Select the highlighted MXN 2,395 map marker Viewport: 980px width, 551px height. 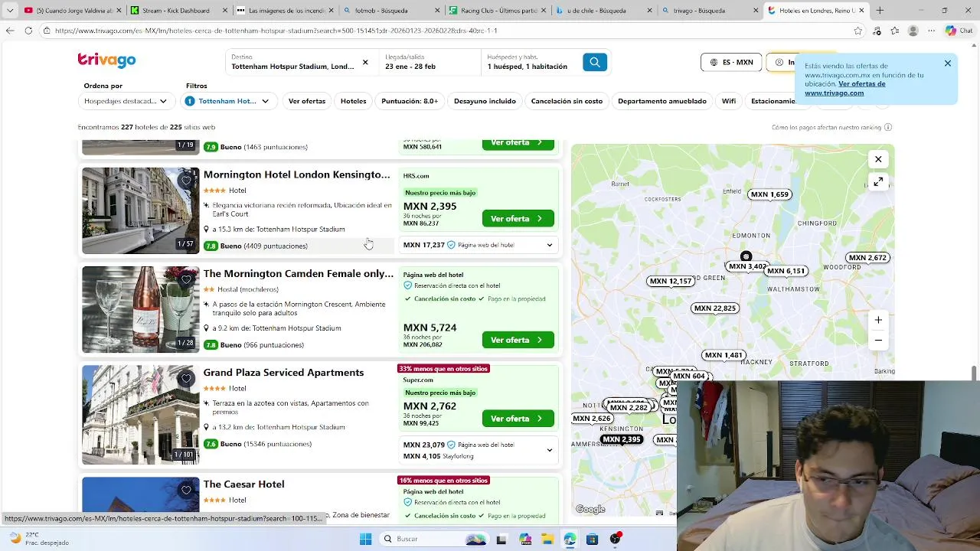tap(621, 440)
